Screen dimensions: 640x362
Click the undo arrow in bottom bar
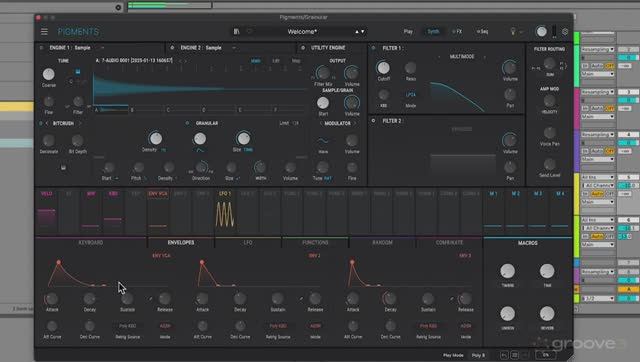click(x=504, y=355)
